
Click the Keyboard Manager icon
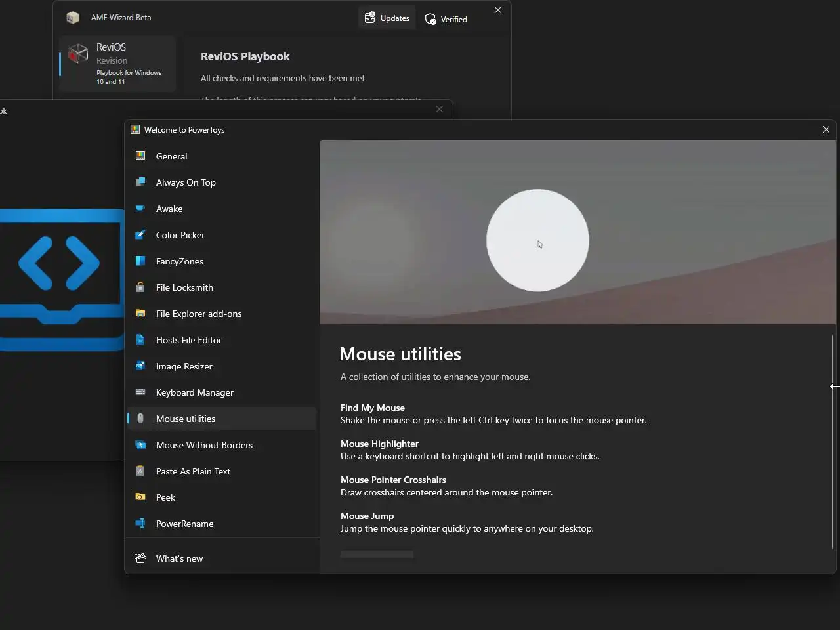(x=140, y=392)
